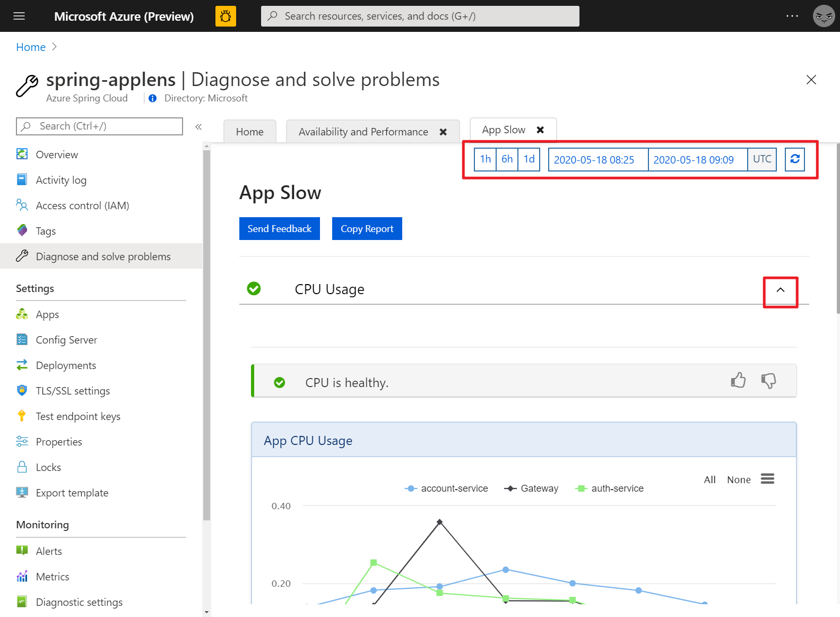Open the Metrics link in Monitoring
The image size is (840, 617).
[x=53, y=576]
